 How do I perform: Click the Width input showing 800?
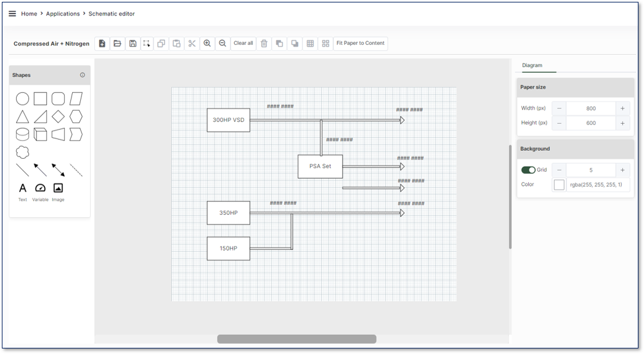click(x=590, y=108)
